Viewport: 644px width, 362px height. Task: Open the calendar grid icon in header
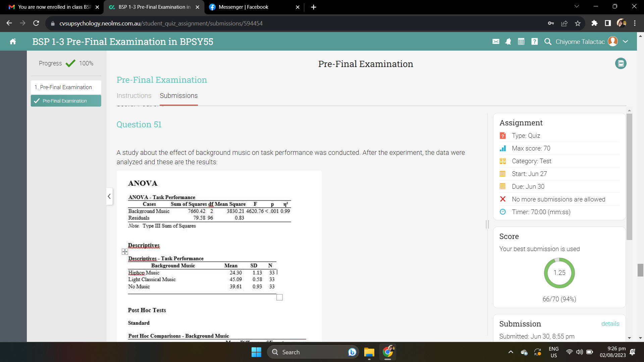pyautogui.click(x=521, y=42)
